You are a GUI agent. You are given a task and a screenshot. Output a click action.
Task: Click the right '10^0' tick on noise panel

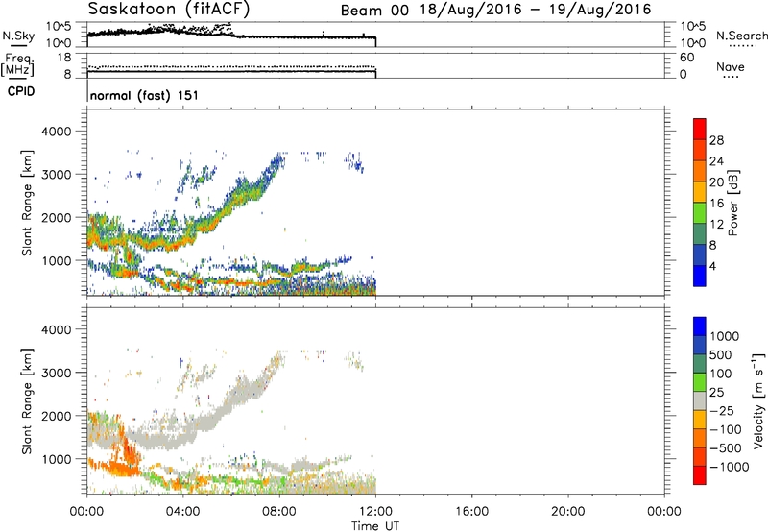693,43
